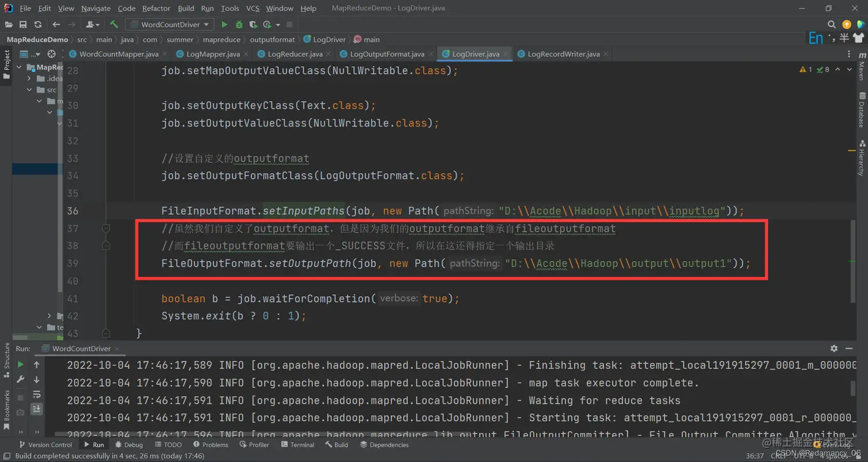Toggle scroll to end in Run console
This screenshot has height=462, width=868.
pos(37,409)
